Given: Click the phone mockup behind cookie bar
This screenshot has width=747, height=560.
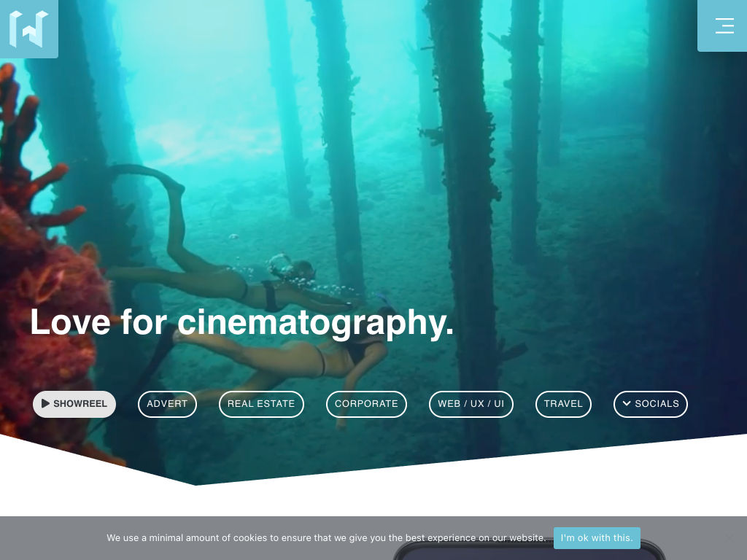Looking at the screenshot, I should [529, 552].
